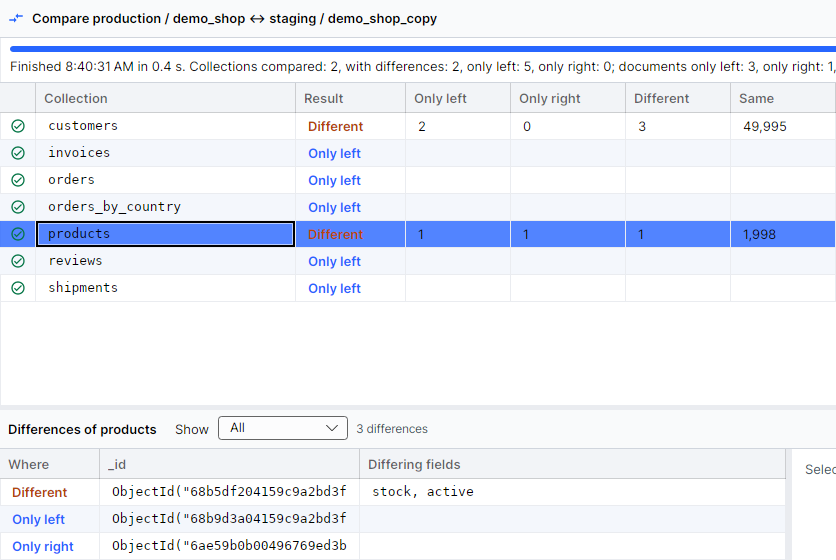This screenshot has height=560, width=836.
Task: Click Only left result for reviews
Action: click(x=334, y=262)
